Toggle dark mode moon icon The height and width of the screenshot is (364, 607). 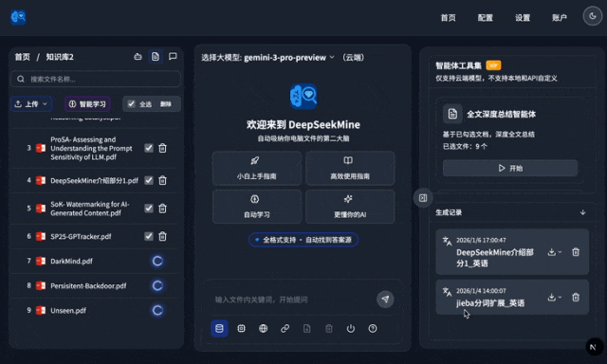pos(592,16)
